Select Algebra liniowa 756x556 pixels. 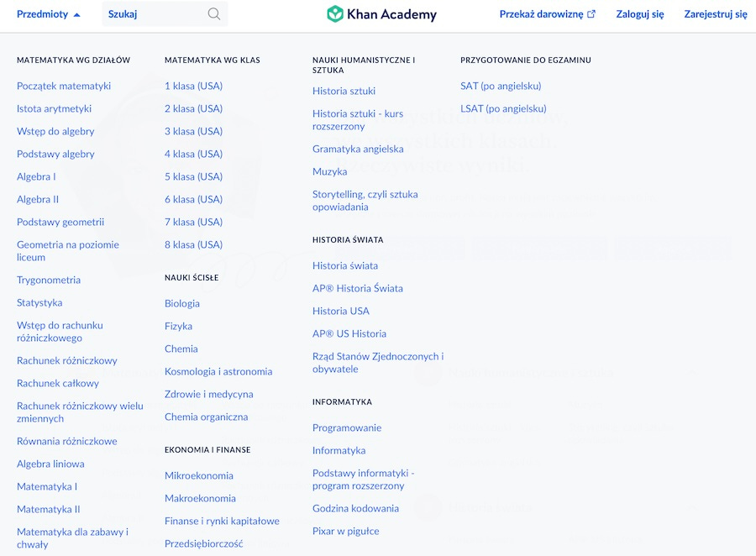tap(50, 464)
